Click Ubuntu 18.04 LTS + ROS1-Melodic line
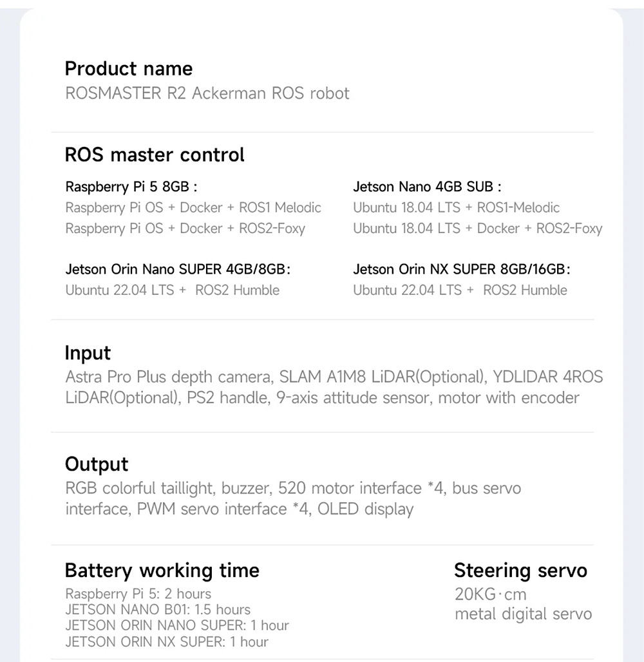 tap(456, 207)
